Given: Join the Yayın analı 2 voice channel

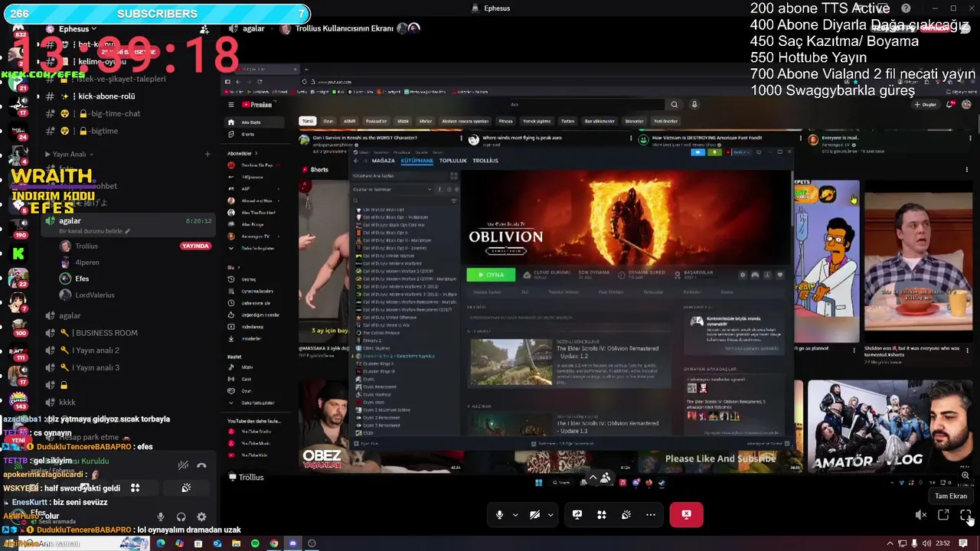Looking at the screenshot, I should click(x=95, y=350).
